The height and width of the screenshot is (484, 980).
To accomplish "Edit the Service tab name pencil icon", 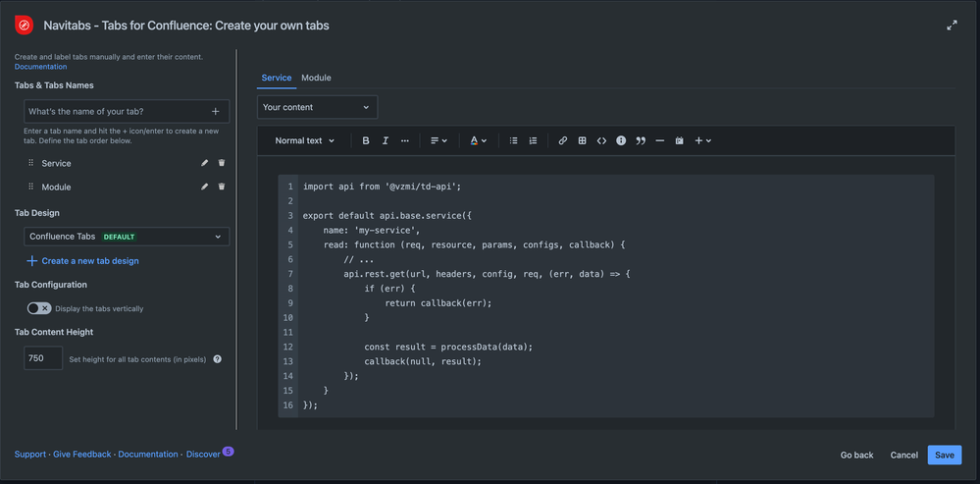I will coord(204,163).
